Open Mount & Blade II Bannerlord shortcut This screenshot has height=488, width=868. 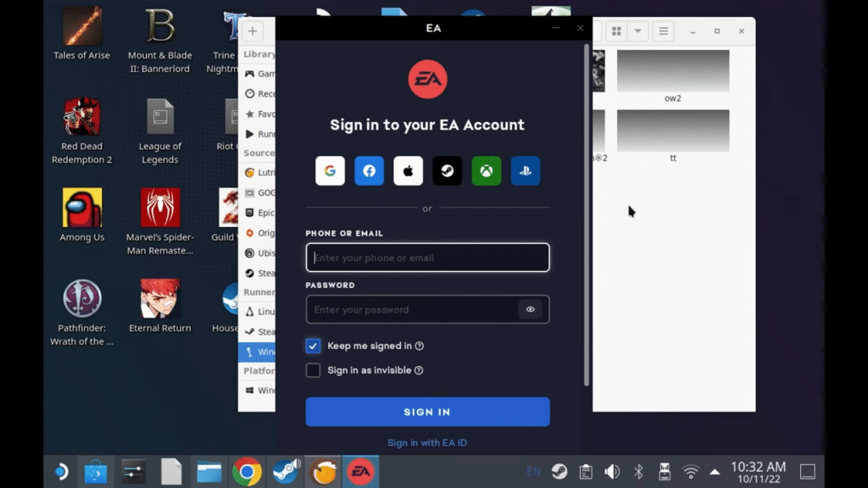point(160,40)
